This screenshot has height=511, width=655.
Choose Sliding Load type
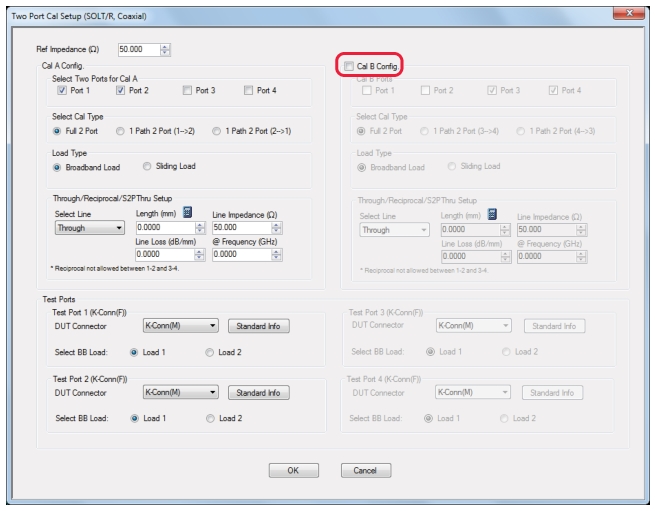[148, 168]
